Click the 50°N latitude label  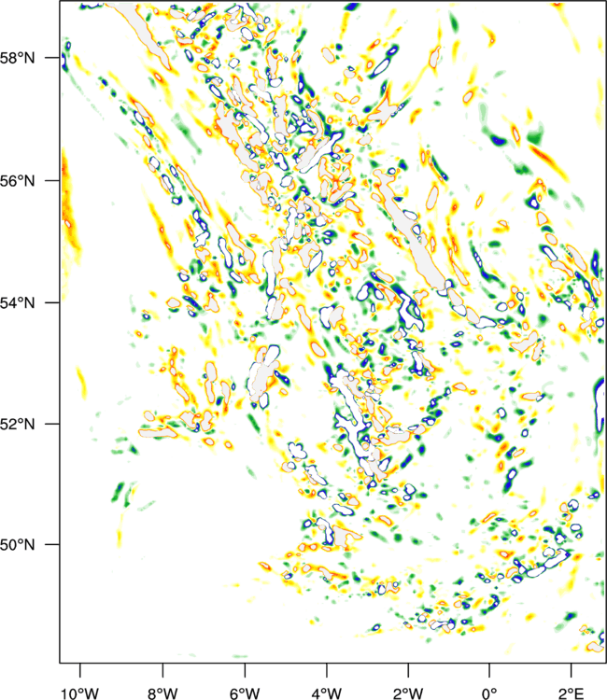[x=17, y=545]
